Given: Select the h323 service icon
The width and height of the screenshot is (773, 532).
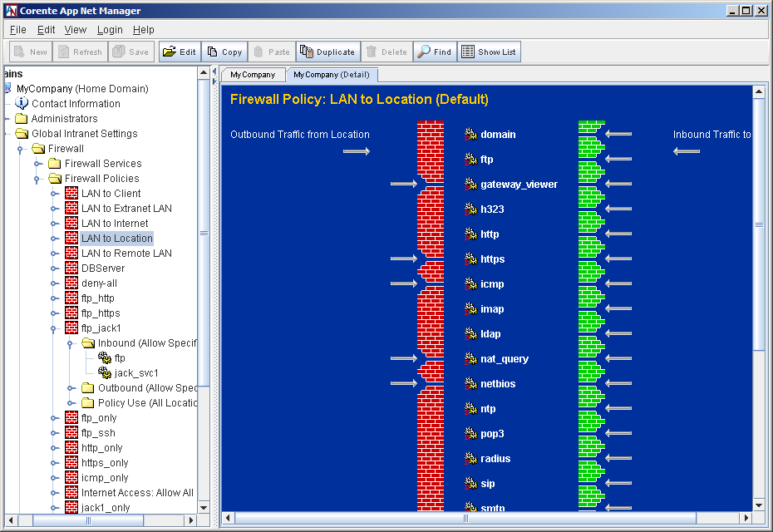Looking at the screenshot, I should (x=470, y=209).
